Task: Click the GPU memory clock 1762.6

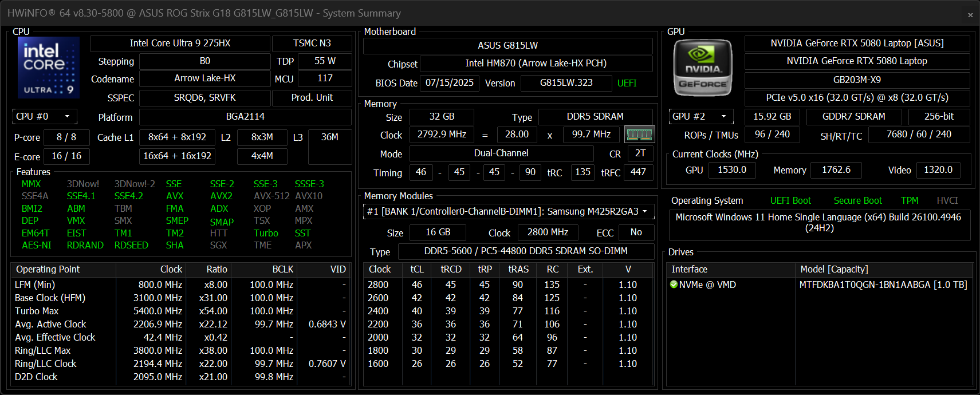Action: pos(836,170)
